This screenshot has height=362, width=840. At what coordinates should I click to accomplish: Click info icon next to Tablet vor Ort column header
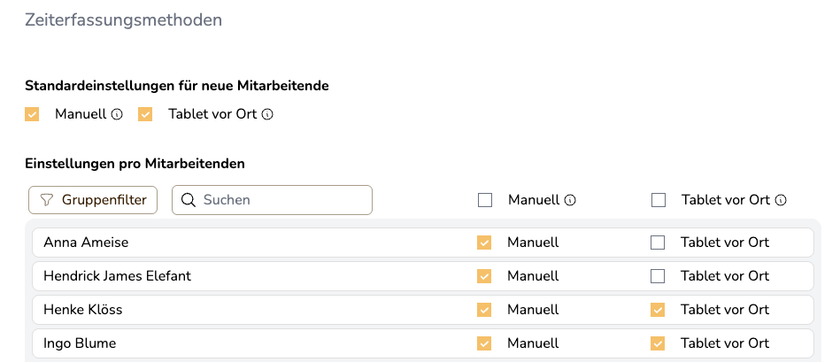coord(781,200)
